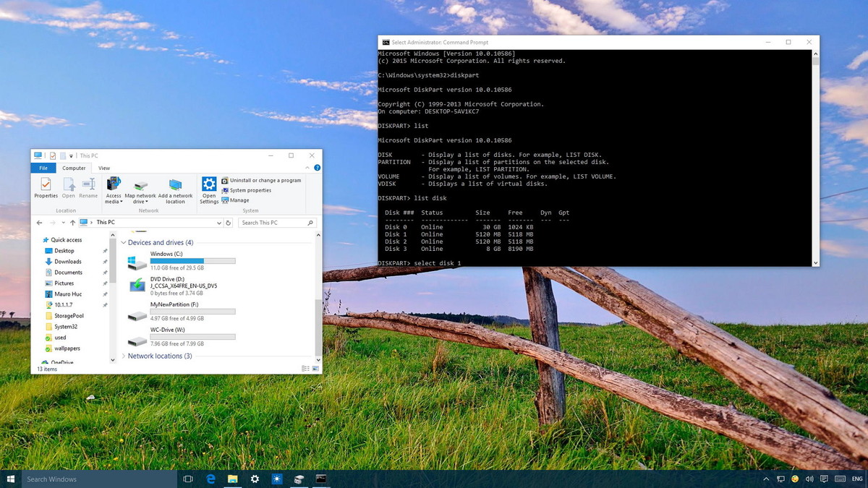Open File Explorer from the taskbar

point(233,479)
